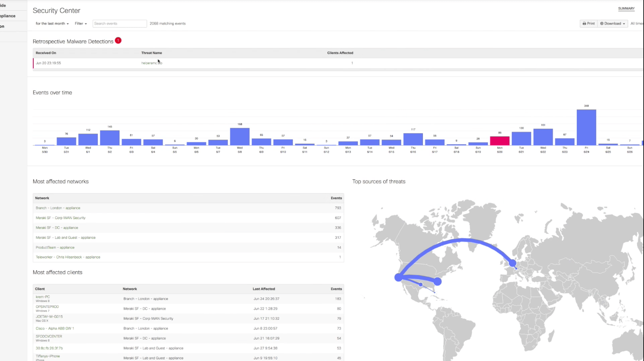
Task: Click the Events column header in networks table
Action: coord(336,198)
